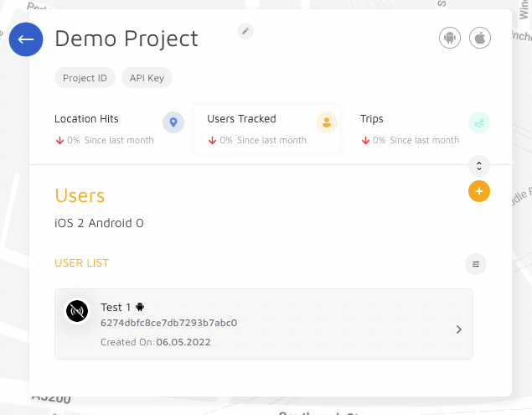Add a new user with orange plus

click(479, 191)
